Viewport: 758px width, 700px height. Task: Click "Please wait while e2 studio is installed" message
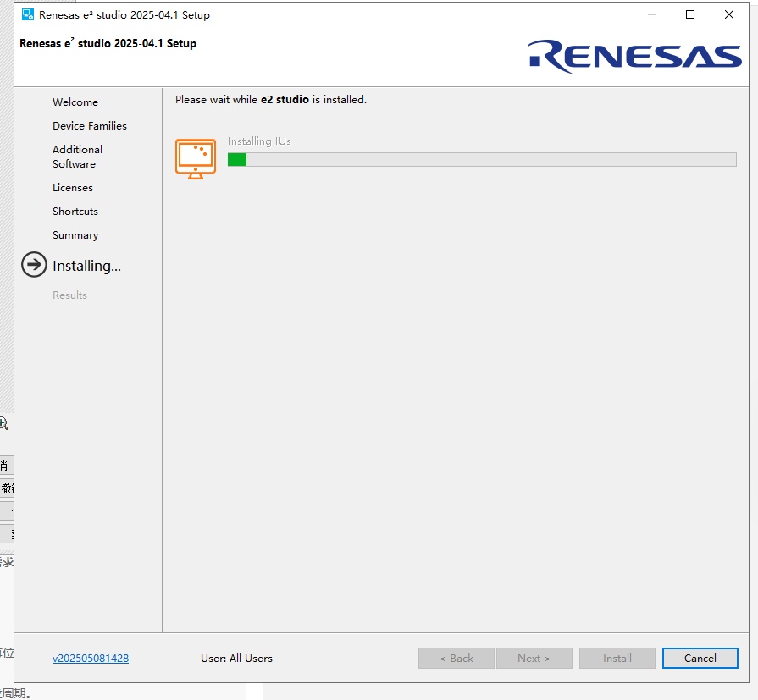[271, 100]
